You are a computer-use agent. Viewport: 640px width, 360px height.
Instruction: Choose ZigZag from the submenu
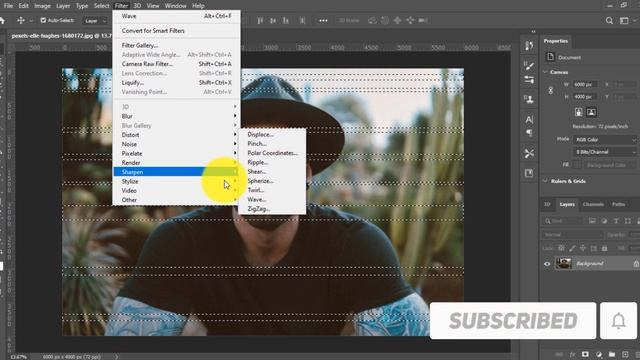pyautogui.click(x=272, y=209)
